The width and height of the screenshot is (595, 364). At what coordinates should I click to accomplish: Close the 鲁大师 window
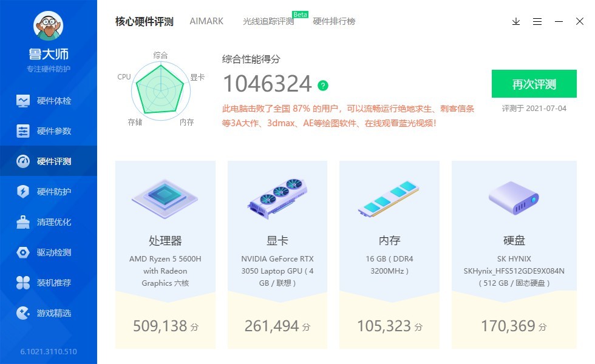(x=579, y=21)
